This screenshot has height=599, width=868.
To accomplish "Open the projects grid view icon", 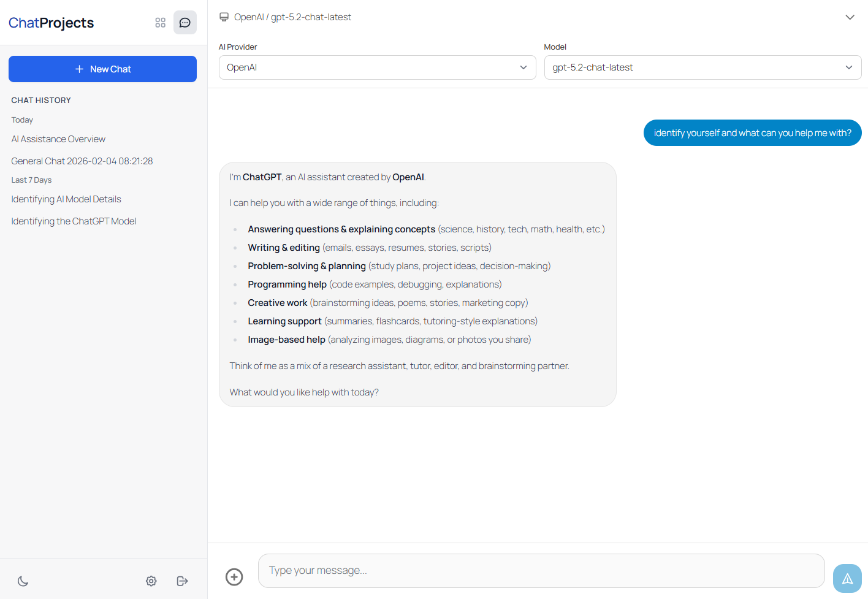I will point(161,23).
